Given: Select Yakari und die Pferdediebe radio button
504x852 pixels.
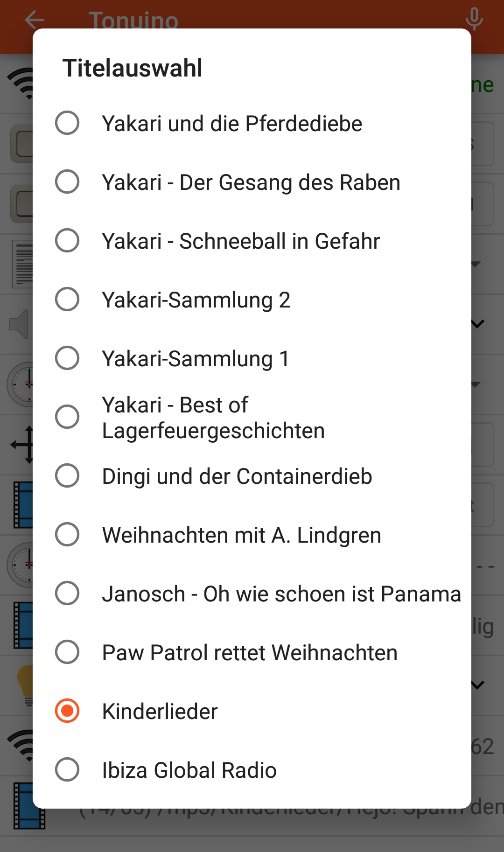Looking at the screenshot, I should click(x=67, y=123).
